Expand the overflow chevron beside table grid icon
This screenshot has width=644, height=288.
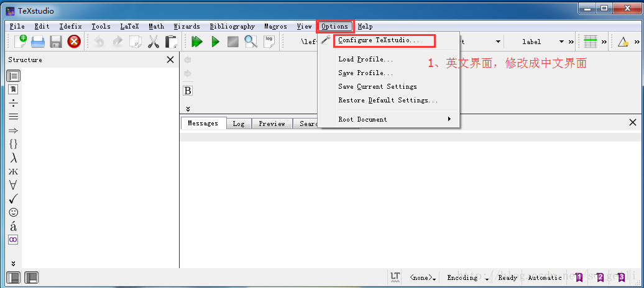tap(604, 42)
